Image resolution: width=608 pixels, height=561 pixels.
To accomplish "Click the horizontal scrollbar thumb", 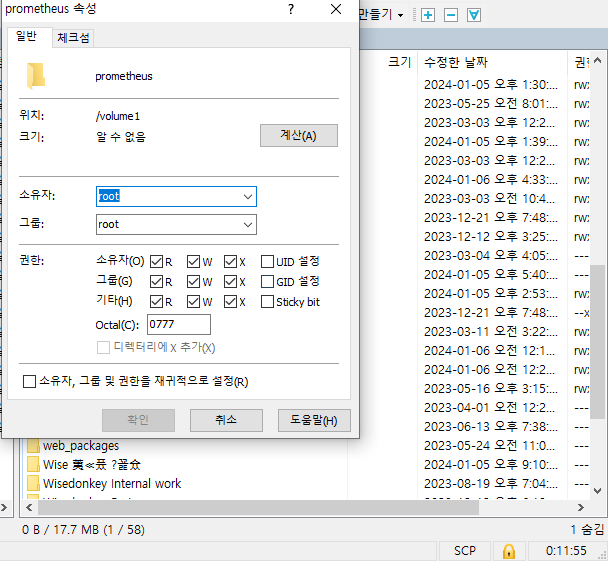I will point(258,507).
